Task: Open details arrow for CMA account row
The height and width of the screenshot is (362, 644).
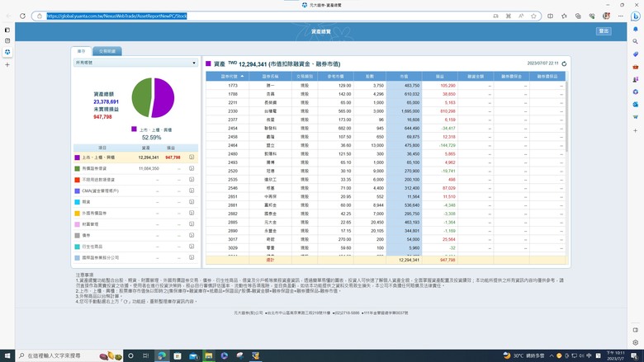Action: (192, 190)
